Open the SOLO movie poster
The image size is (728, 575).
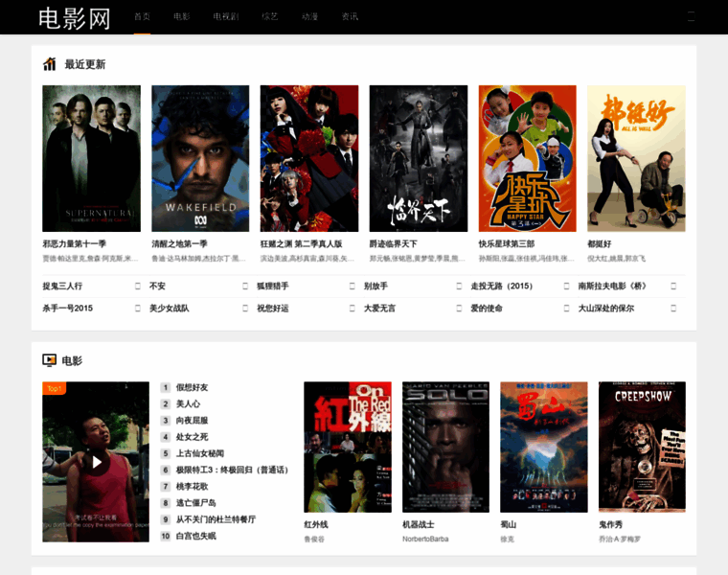(445, 448)
